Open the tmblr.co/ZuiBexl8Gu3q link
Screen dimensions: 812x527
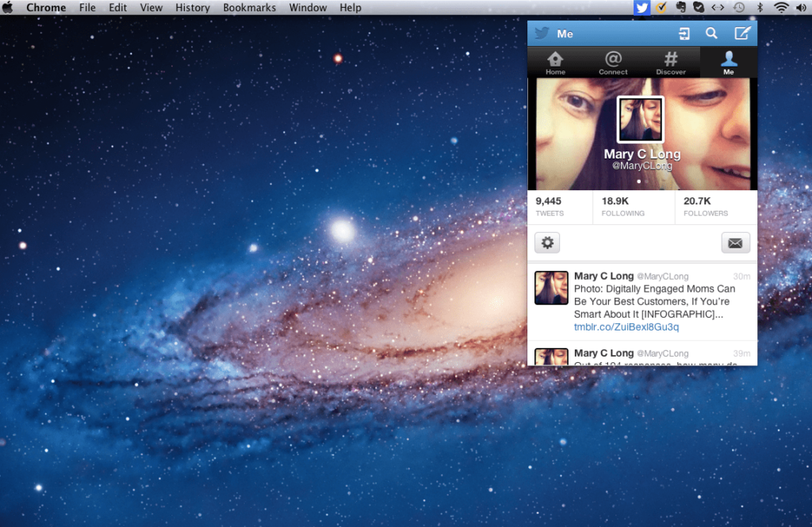[x=626, y=327]
